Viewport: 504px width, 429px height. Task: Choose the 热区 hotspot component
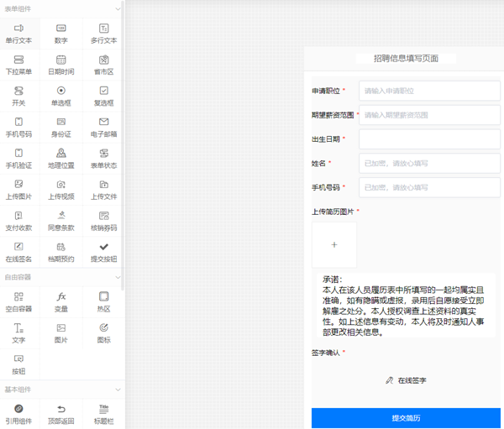tap(103, 302)
